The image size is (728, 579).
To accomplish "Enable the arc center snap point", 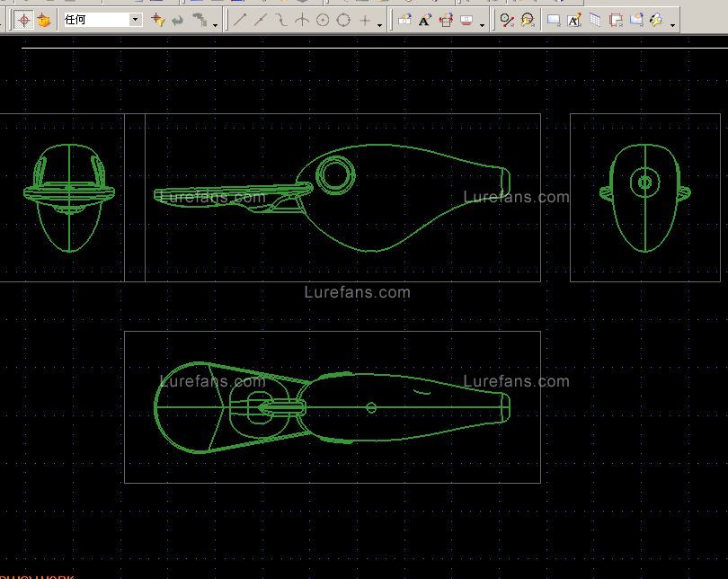I will pyautogui.click(x=323, y=20).
